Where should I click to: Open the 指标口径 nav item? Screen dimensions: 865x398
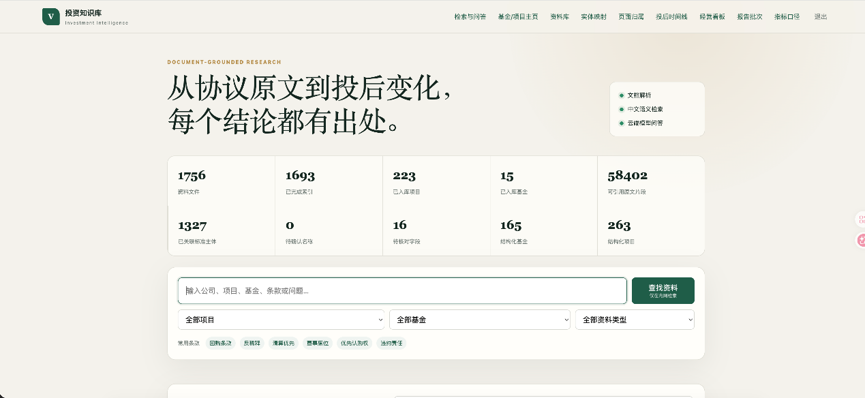(786, 17)
